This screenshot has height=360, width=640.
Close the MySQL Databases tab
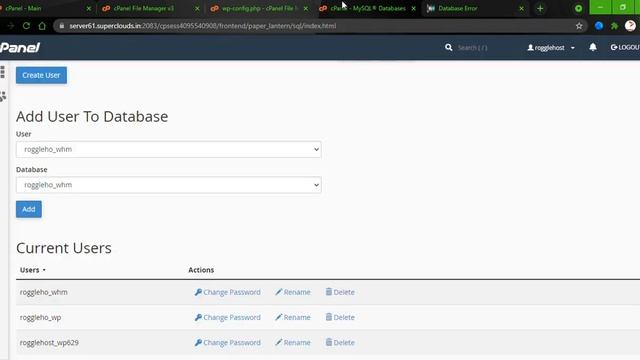coord(413,8)
